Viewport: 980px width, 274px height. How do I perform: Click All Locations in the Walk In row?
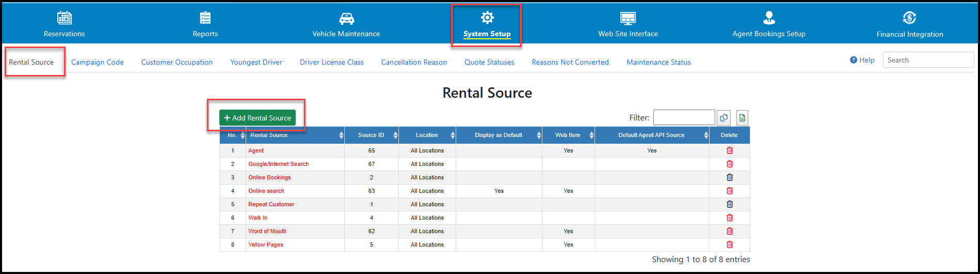[427, 218]
